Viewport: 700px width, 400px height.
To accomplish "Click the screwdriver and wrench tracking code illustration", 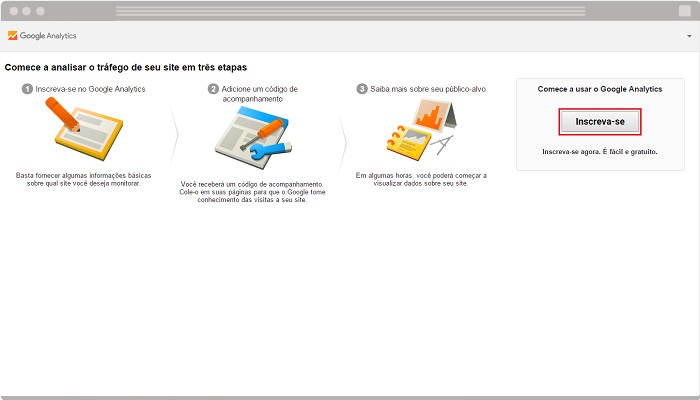I will click(253, 138).
